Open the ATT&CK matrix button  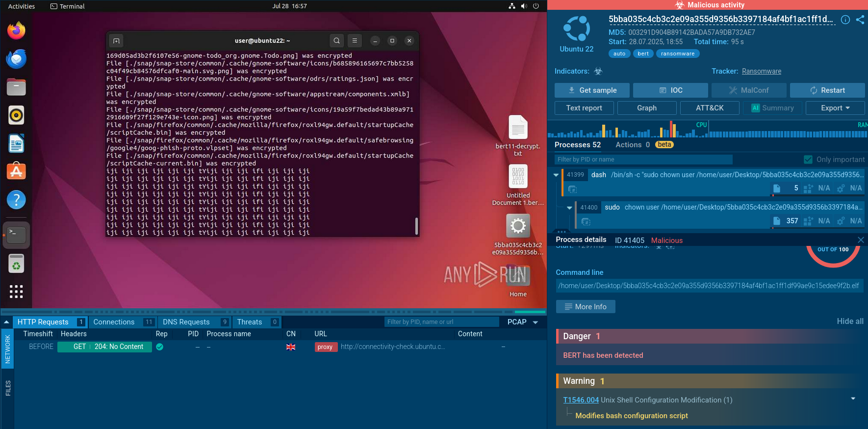coord(710,108)
